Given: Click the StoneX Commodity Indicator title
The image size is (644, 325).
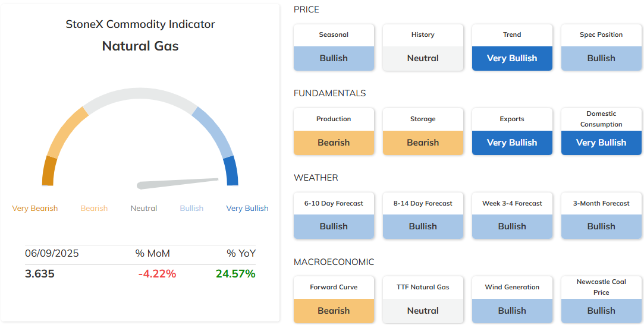Looking at the screenshot, I should click(140, 24).
